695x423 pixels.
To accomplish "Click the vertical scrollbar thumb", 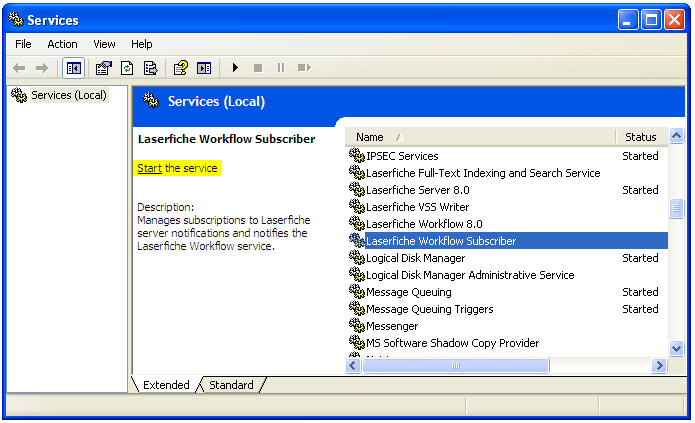I will (676, 208).
